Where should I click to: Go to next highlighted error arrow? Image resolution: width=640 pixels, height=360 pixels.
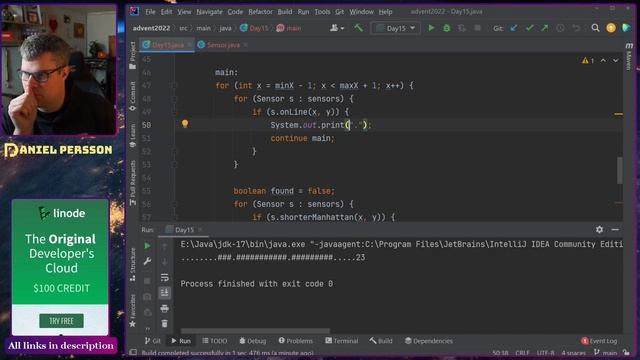[616, 60]
